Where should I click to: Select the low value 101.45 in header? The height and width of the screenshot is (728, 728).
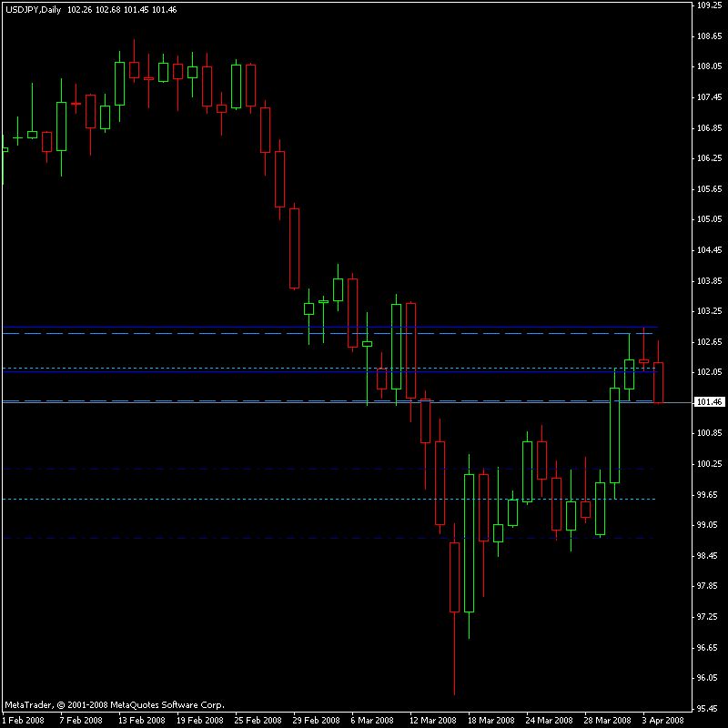(136, 10)
